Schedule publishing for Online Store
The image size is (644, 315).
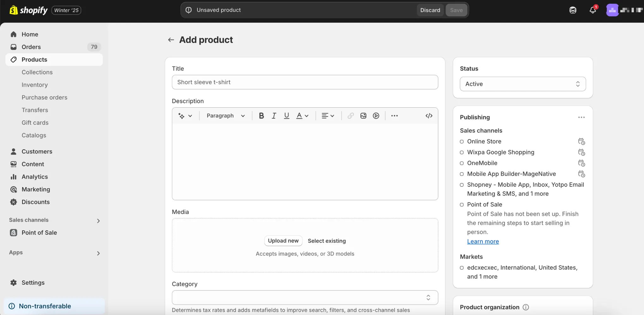(x=581, y=141)
